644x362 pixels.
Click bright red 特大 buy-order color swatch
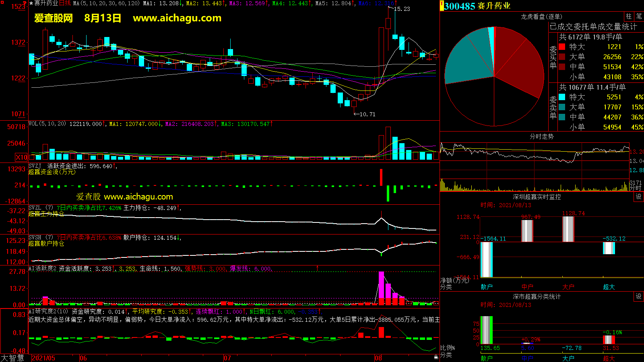coord(562,47)
